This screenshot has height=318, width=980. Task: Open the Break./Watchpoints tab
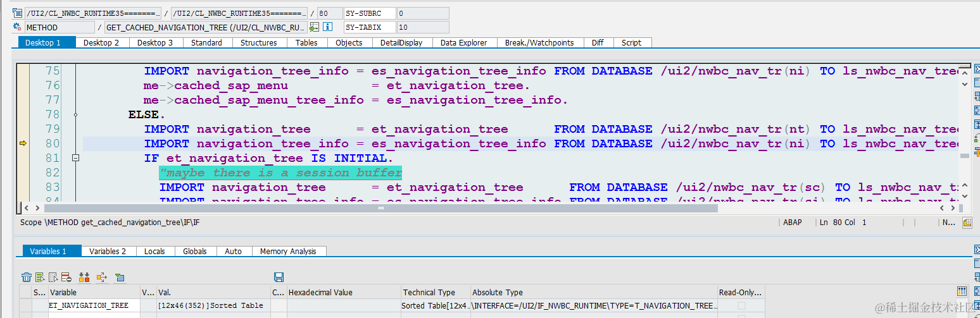(539, 42)
